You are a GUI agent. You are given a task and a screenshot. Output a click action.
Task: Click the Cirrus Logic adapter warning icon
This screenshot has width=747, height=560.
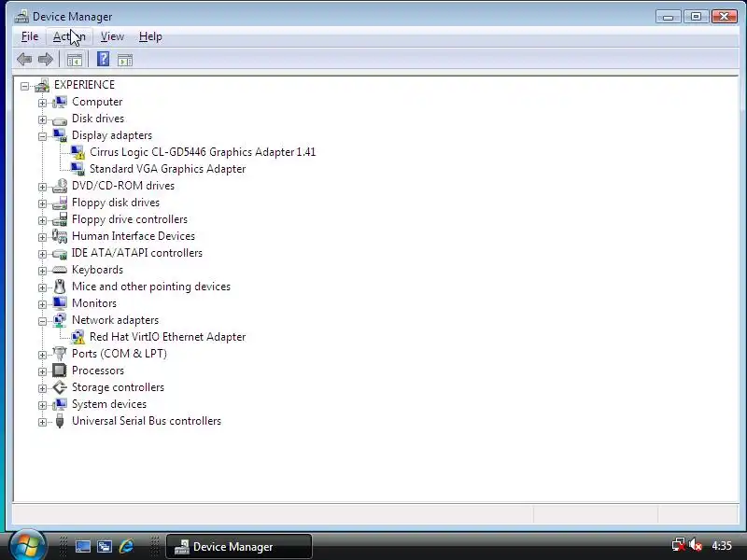[x=78, y=152]
